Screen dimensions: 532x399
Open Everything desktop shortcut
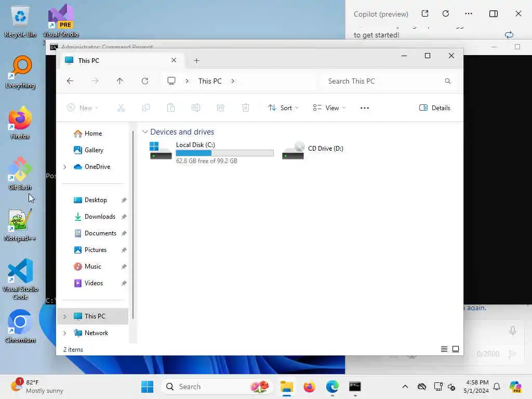[x=20, y=72]
